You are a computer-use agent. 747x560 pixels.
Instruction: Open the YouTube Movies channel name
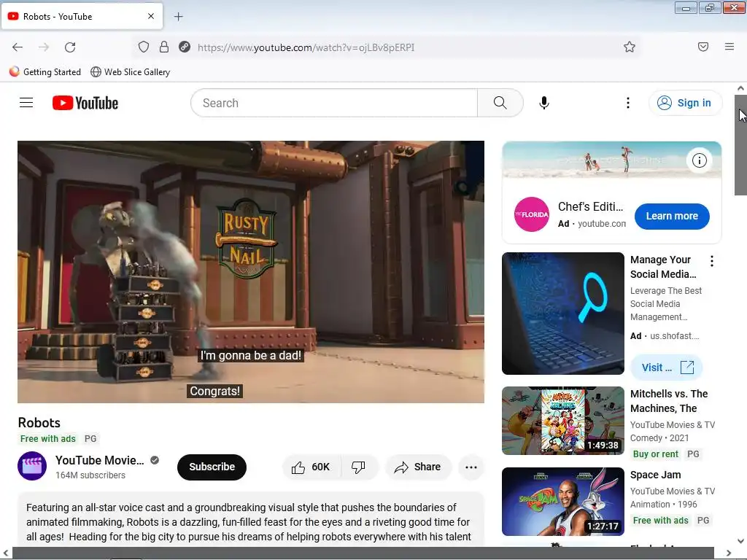(x=99, y=461)
